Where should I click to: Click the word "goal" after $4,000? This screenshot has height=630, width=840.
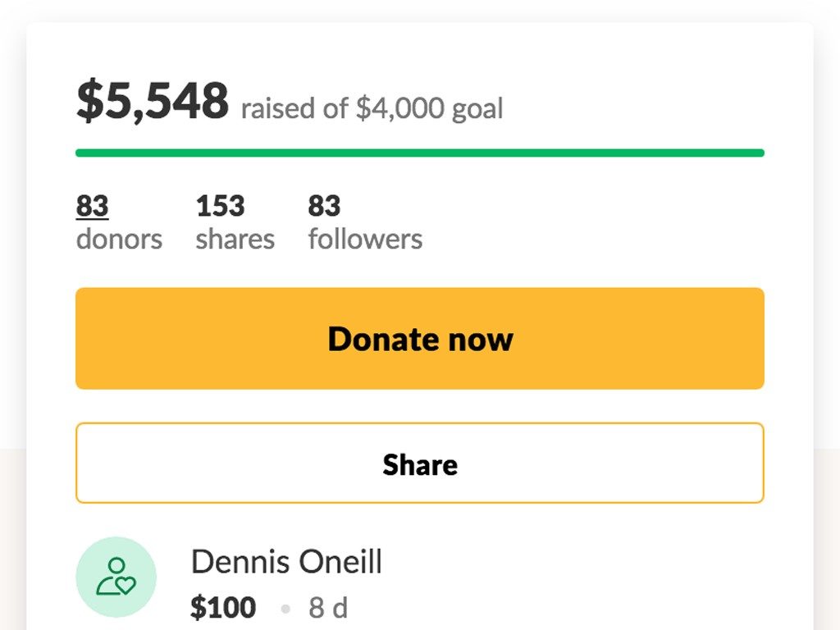coord(477,109)
